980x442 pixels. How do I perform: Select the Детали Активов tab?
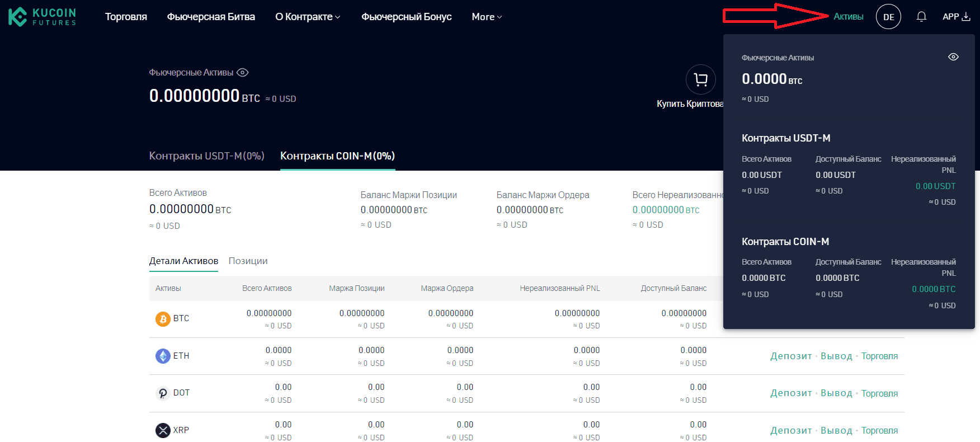(x=183, y=261)
